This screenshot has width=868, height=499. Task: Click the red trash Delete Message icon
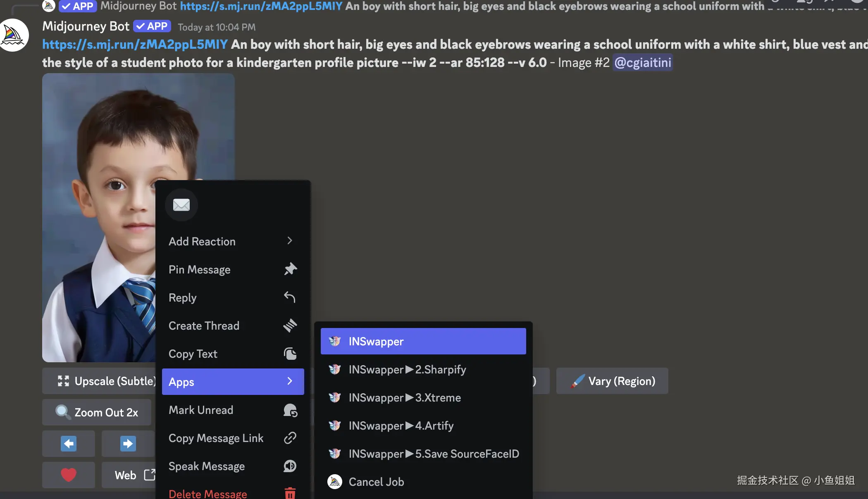[x=290, y=494]
